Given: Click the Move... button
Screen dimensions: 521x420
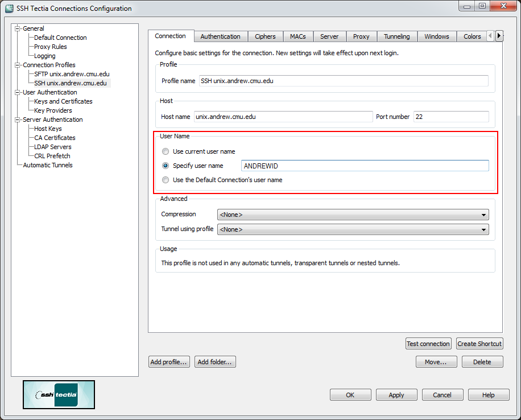Looking at the screenshot, I should click(436, 362).
